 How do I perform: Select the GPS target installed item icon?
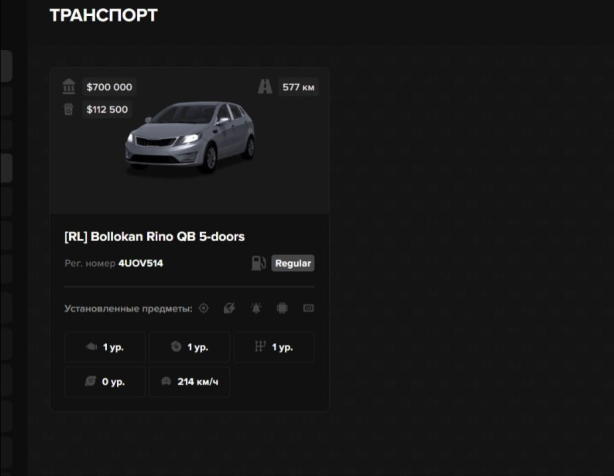(204, 308)
